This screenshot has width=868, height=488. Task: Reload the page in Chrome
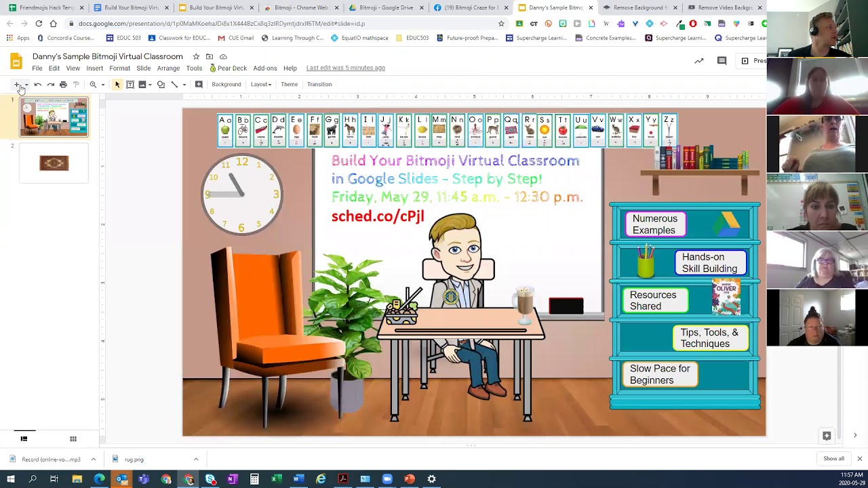[x=39, y=24]
